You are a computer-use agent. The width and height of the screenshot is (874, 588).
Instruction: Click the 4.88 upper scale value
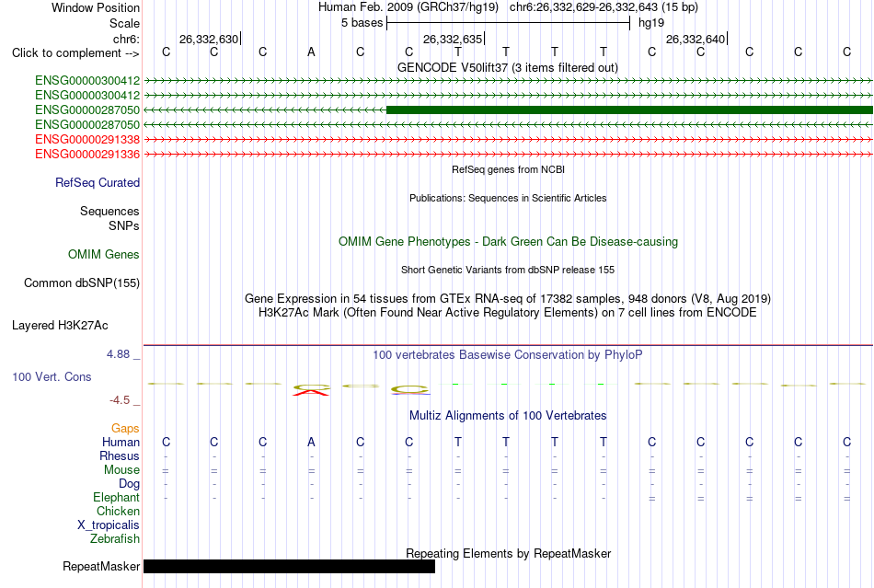tap(118, 354)
